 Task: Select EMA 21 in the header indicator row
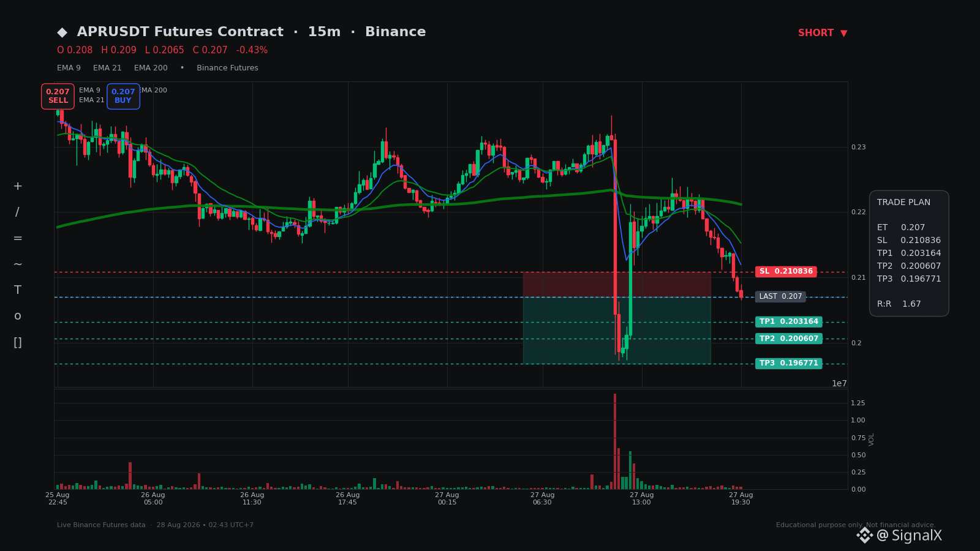coord(107,68)
